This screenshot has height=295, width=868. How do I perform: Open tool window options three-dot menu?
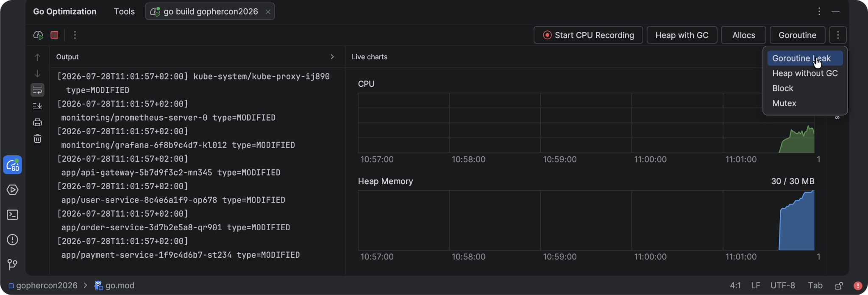[x=819, y=11]
